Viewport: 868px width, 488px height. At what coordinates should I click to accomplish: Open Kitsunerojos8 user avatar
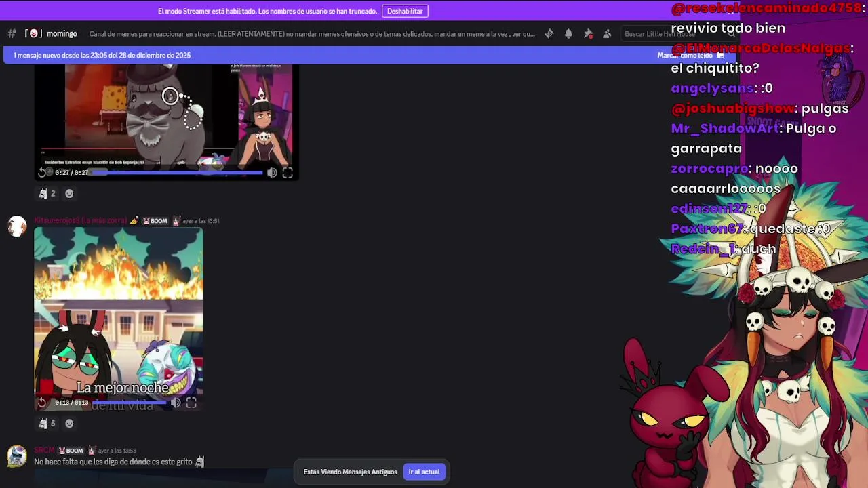point(17,226)
